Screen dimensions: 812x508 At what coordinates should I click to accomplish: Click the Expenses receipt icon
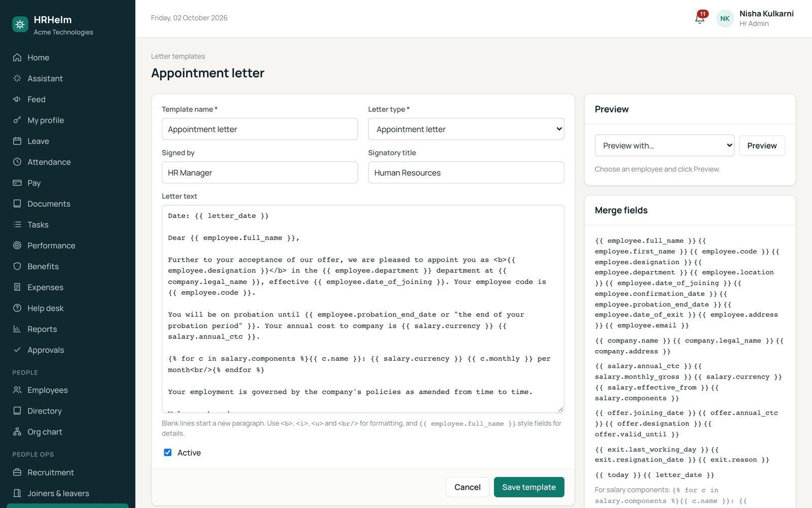tap(17, 287)
